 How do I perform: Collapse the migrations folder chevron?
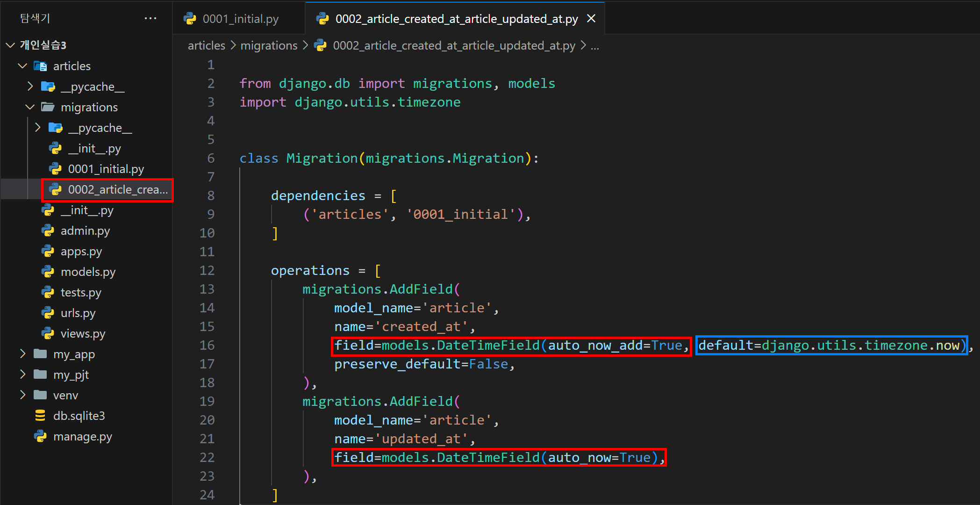(x=30, y=107)
